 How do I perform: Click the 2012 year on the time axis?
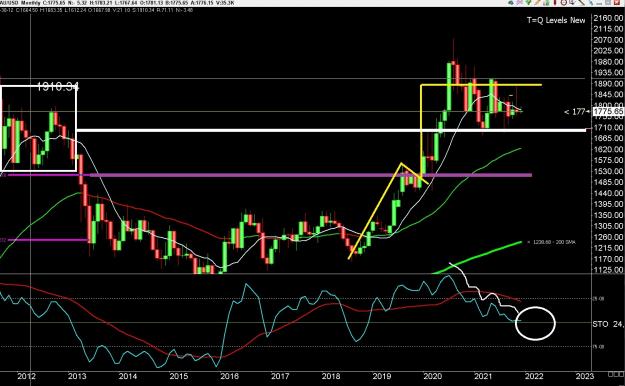pyautogui.click(x=26, y=376)
